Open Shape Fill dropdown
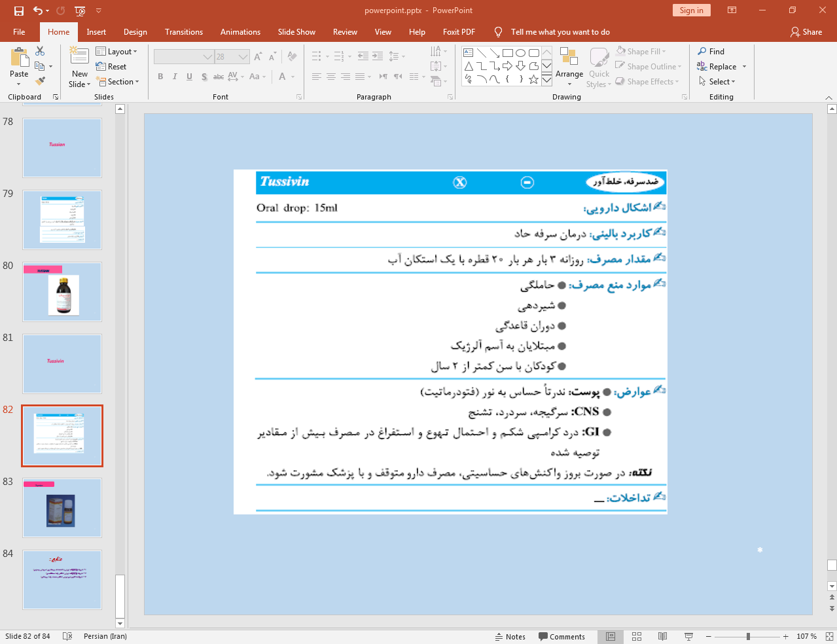 click(641, 52)
